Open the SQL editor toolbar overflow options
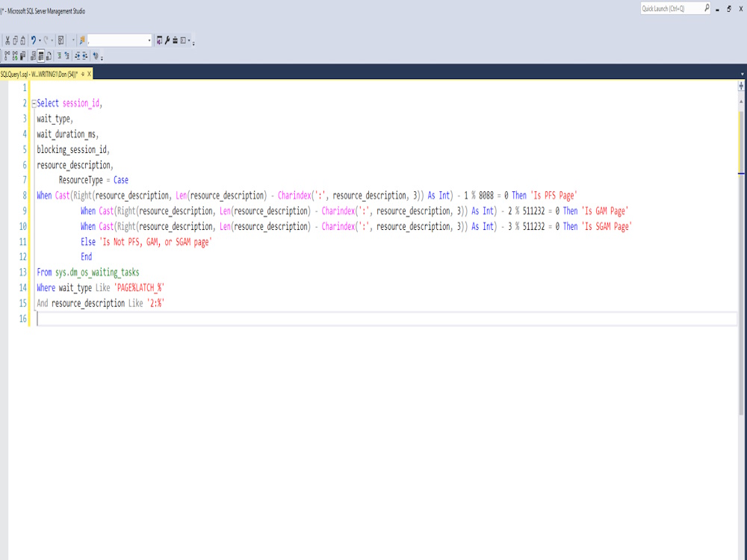Viewport: 747px width, 560px height. (x=102, y=59)
